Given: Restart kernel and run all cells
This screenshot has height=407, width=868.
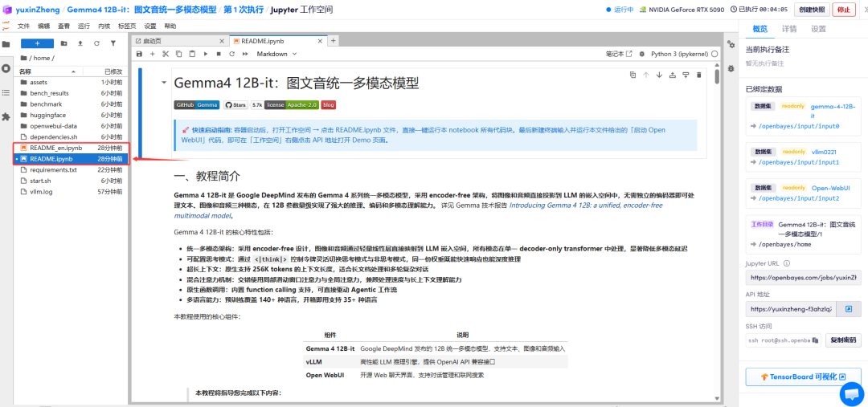Looking at the screenshot, I should coord(245,54).
